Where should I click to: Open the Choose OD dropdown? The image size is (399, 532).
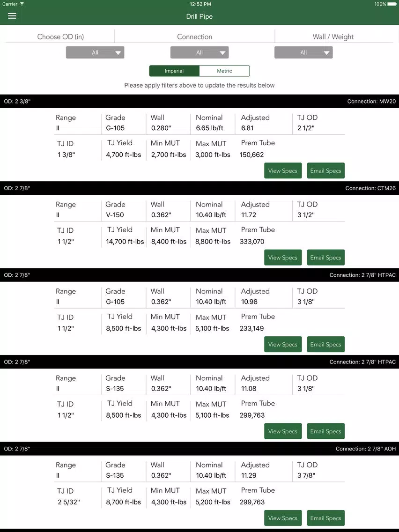tap(95, 52)
